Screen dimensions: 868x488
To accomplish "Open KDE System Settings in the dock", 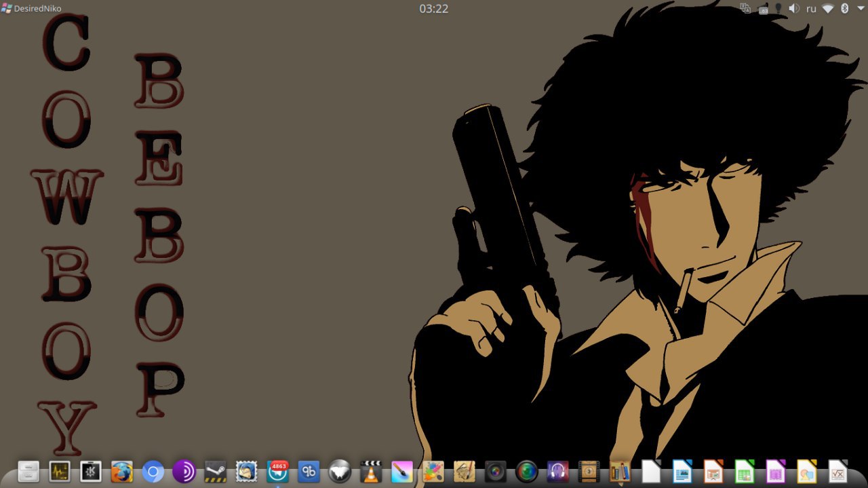I will tap(91, 471).
